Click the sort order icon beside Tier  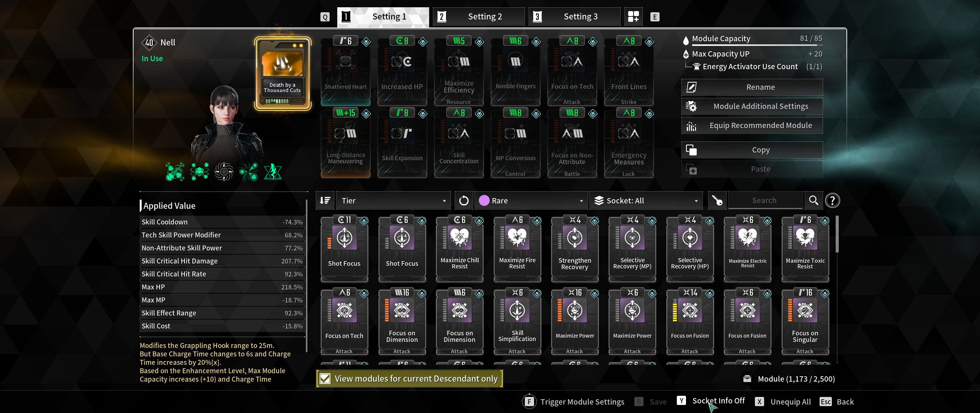coord(325,200)
